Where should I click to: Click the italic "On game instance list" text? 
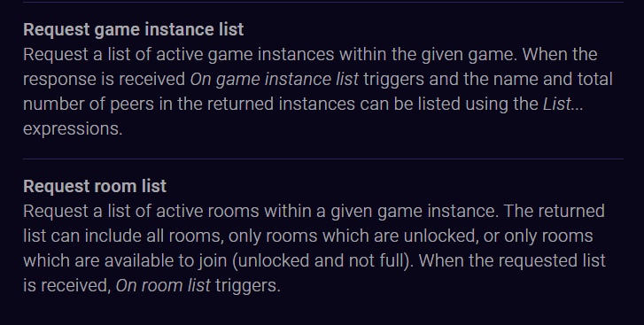click(275, 79)
